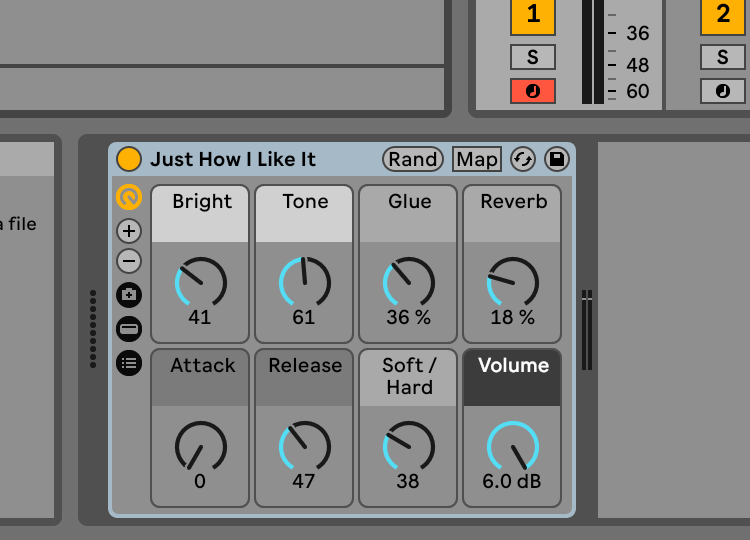Click the Volume macro knob
Viewport: 750px width, 540px height.
point(512,445)
